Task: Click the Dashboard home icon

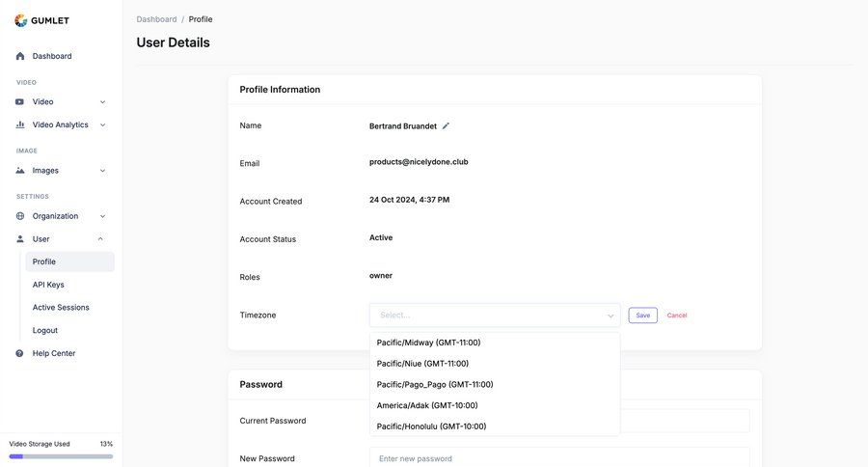Action: (20, 56)
